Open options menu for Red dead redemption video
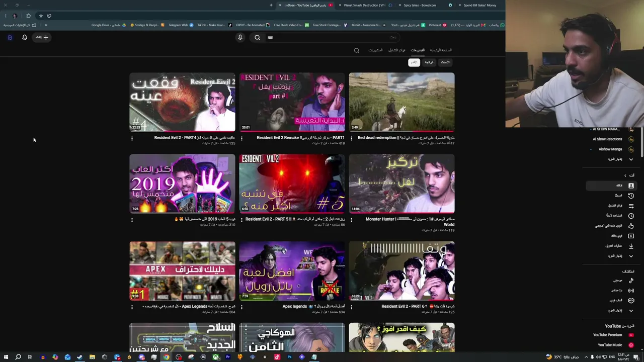 (351, 138)
